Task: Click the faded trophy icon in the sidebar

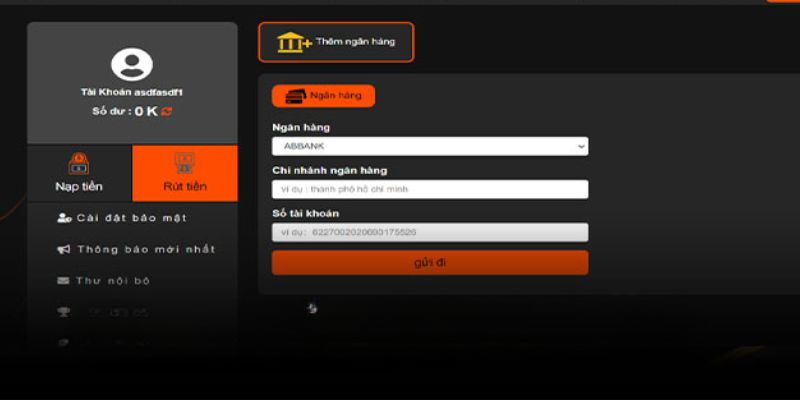Action: click(x=64, y=312)
